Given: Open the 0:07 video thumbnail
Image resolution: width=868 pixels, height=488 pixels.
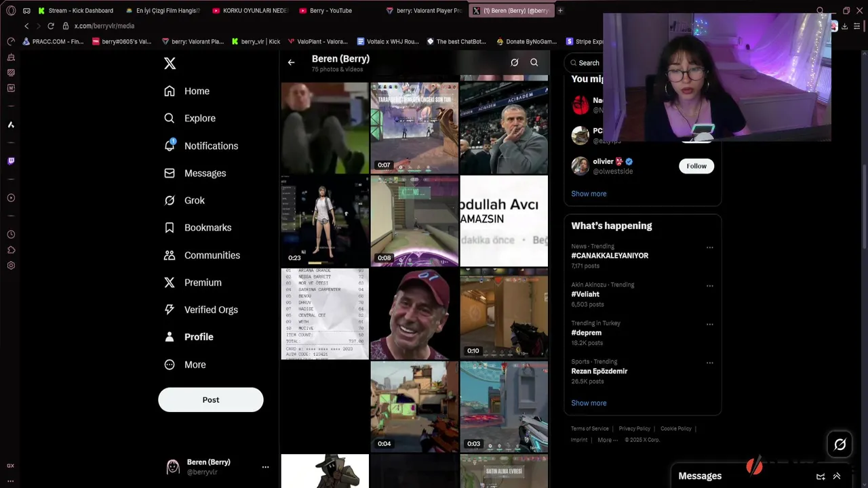Looking at the screenshot, I should (x=414, y=128).
